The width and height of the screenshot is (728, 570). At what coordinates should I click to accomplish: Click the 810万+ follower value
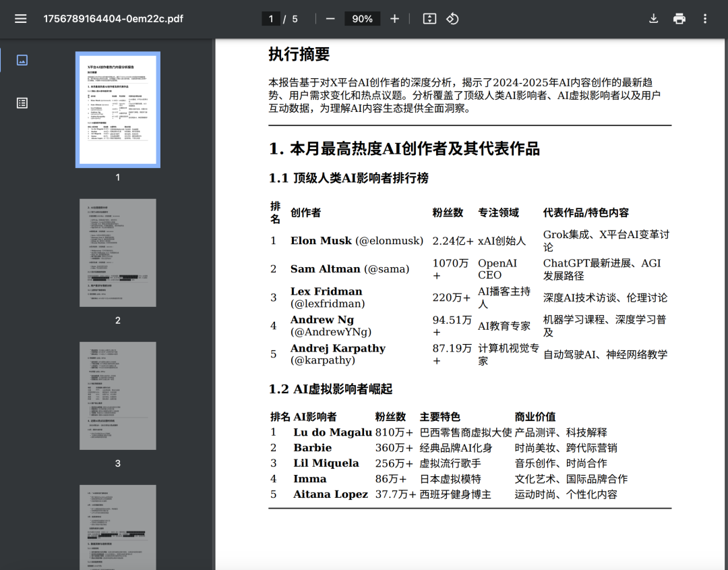tap(394, 432)
